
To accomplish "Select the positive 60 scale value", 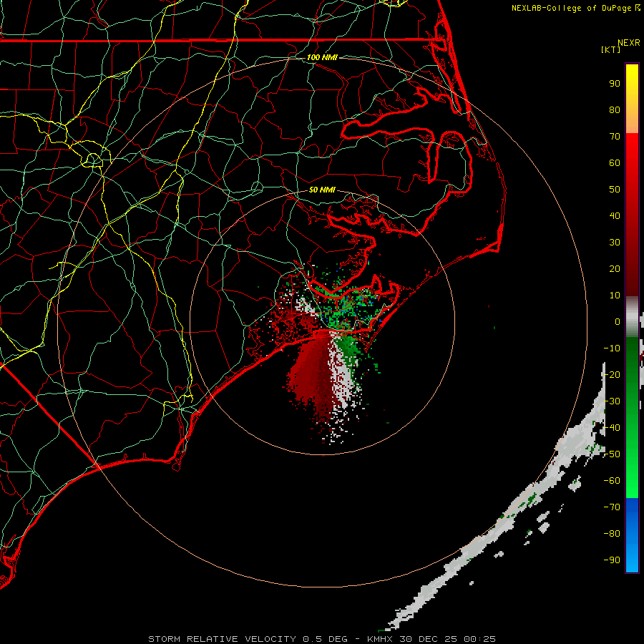I will coord(615,162).
